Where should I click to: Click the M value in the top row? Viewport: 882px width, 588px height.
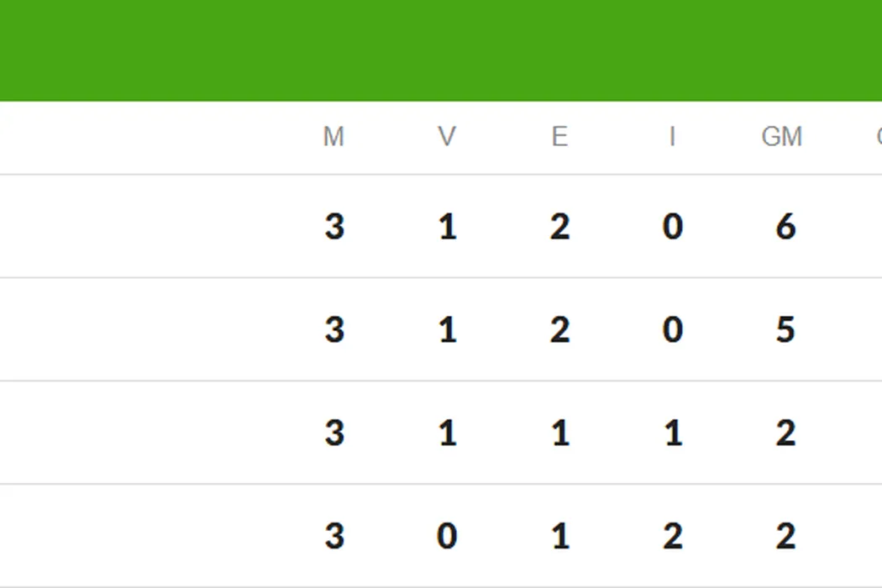334,227
